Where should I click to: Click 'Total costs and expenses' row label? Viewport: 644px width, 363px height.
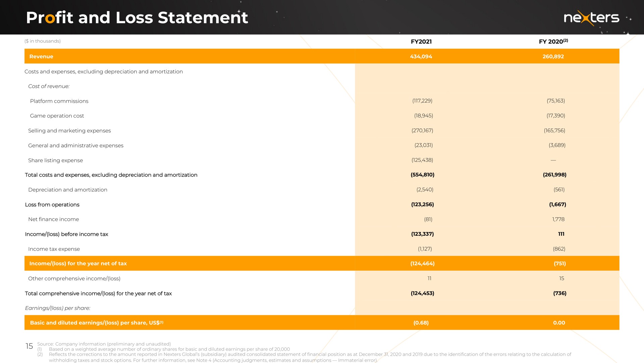[111, 175]
